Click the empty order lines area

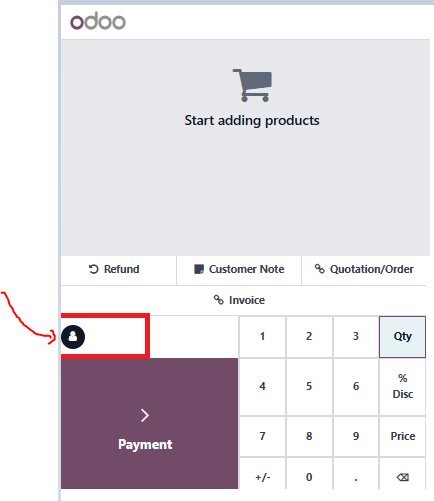pos(246,148)
